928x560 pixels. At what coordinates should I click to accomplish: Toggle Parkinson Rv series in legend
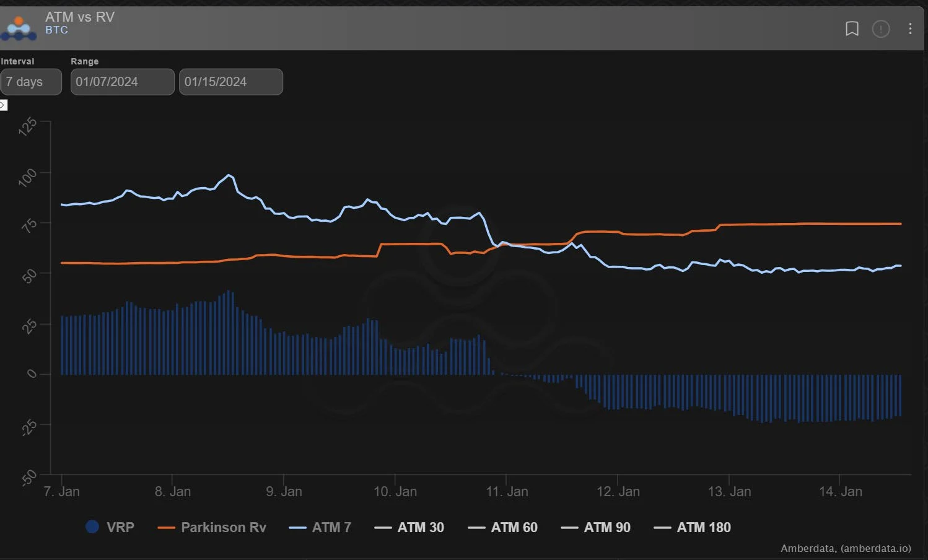(x=212, y=527)
